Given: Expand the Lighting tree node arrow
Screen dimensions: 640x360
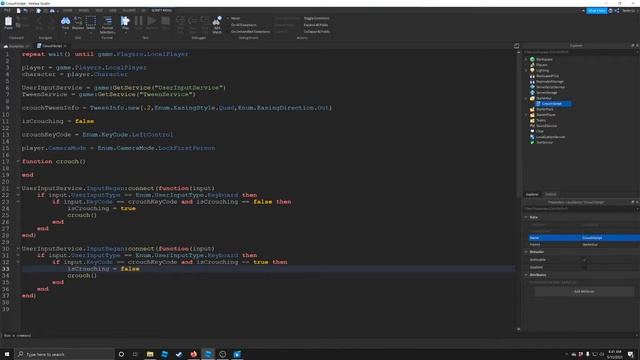Looking at the screenshot, I should coord(526,70).
